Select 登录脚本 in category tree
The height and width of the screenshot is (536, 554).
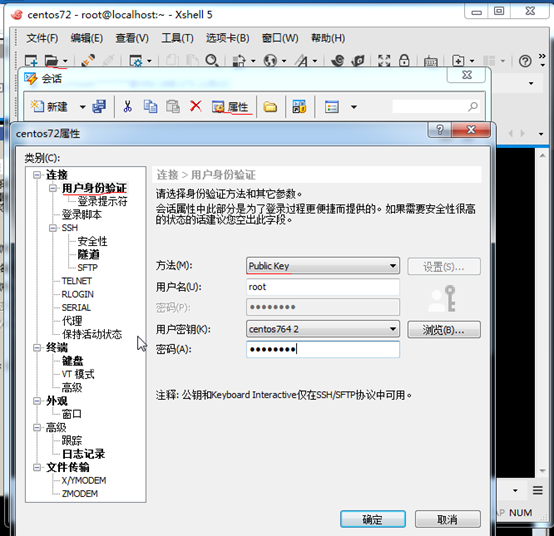[x=82, y=214]
